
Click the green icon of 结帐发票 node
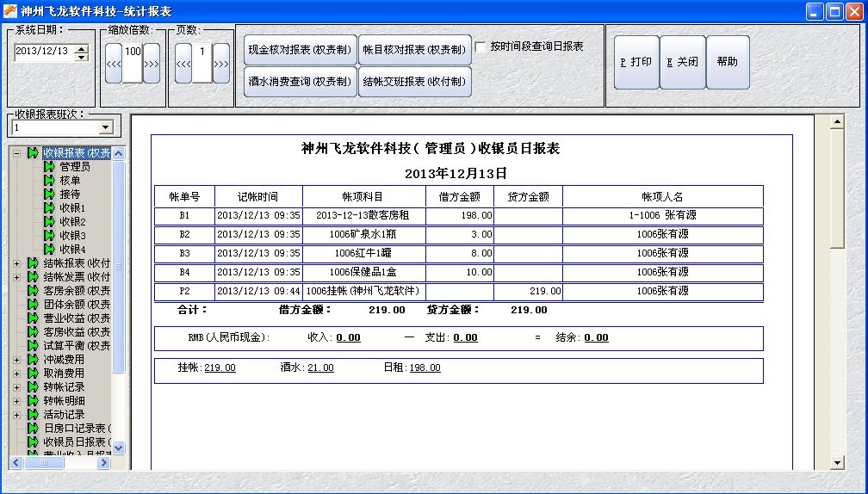[x=34, y=277]
